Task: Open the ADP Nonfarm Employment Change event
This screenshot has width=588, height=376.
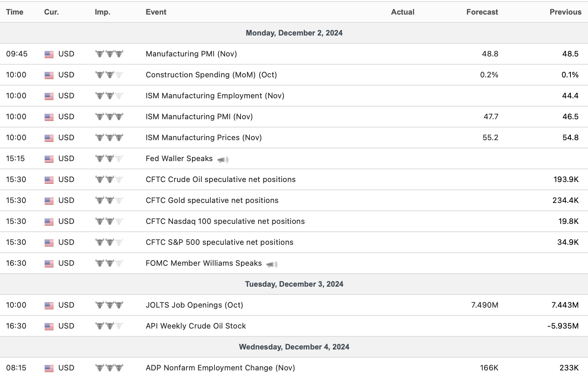Action: [220, 368]
